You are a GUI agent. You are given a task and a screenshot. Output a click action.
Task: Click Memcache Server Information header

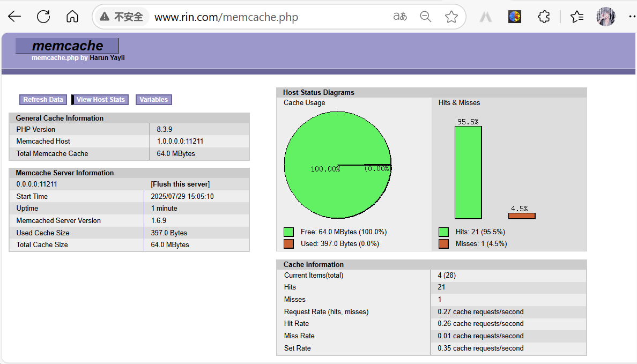click(129, 173)
